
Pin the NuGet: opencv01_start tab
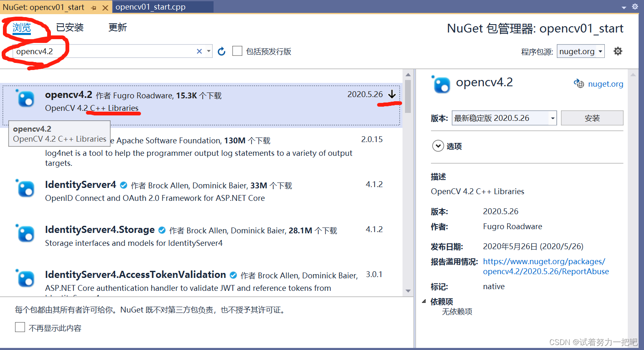pos(94,7)
